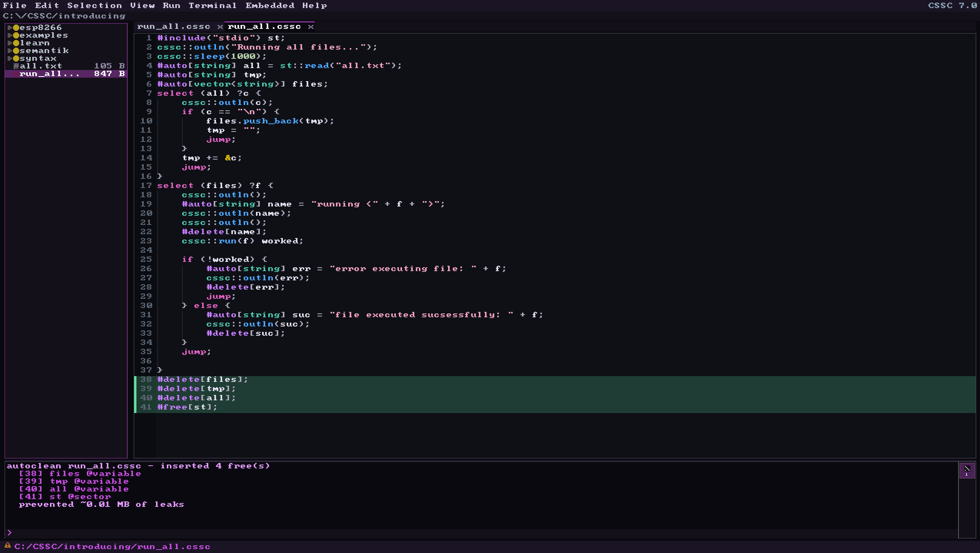Select all.txt in the file tree
980x553 pixels.
pos(66,66)
